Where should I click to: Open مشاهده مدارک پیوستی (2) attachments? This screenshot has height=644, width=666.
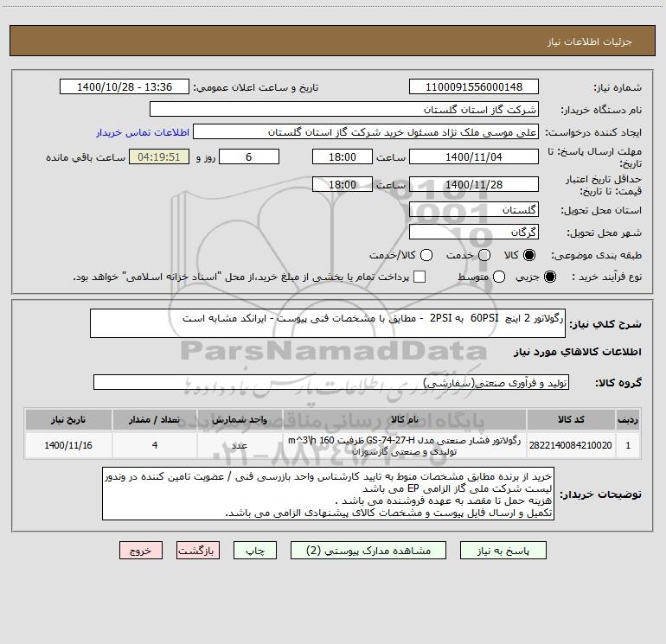[x=368, y=551]
